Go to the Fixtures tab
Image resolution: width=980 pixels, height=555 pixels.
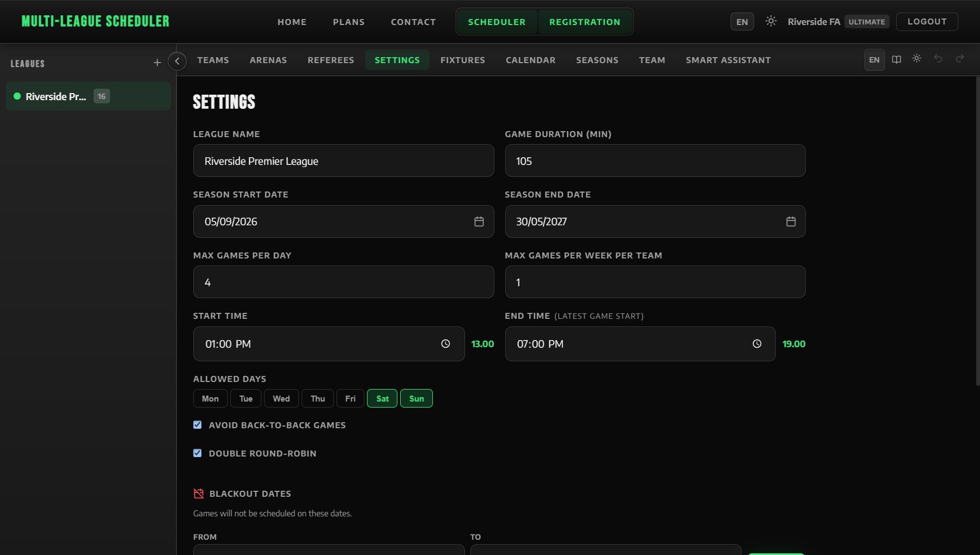tap(463, 60)
